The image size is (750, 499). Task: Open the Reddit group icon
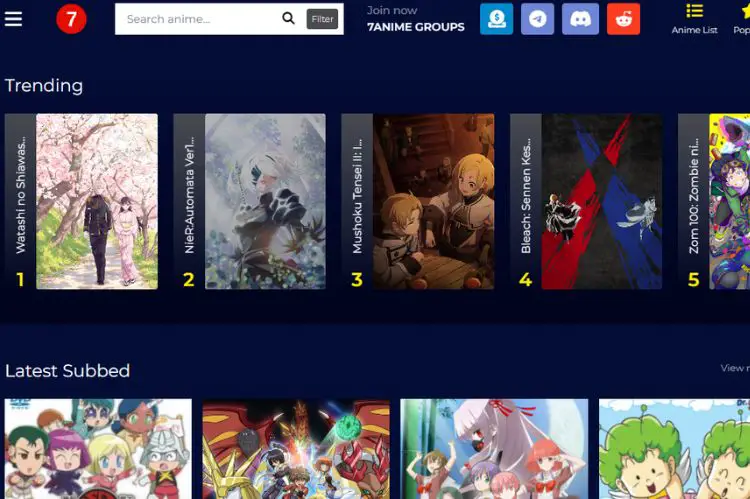623,19
